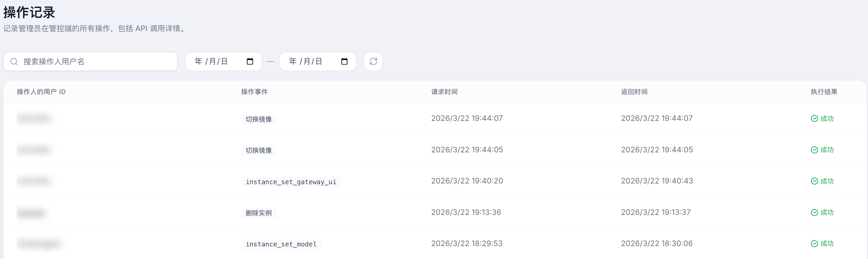This screenshot has height=259, width=868.
Task: Click the search magnifier icon
Action: tap(14, 62)
